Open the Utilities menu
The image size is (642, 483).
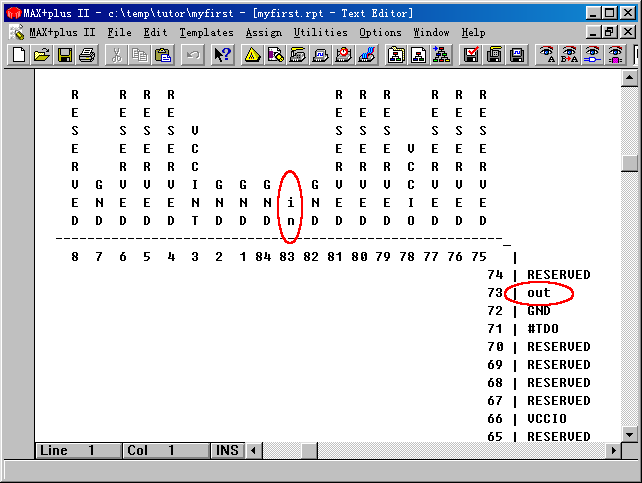[x=321, y=33]
